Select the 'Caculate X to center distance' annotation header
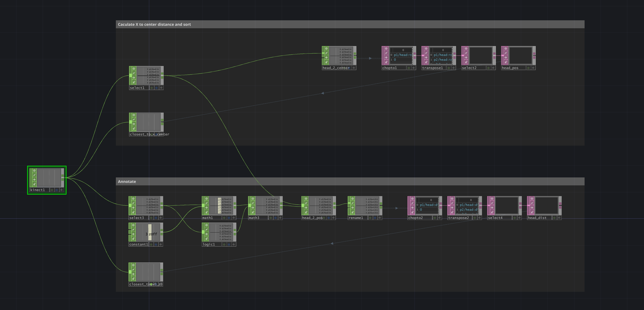This screenshot has height=310, width=644. [x=350, y=24]
